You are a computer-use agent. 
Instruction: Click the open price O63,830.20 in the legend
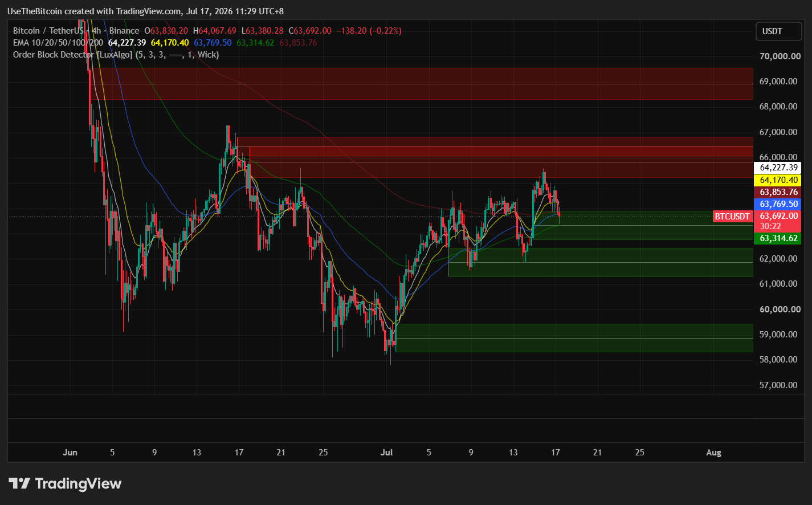tap(166, 31)
